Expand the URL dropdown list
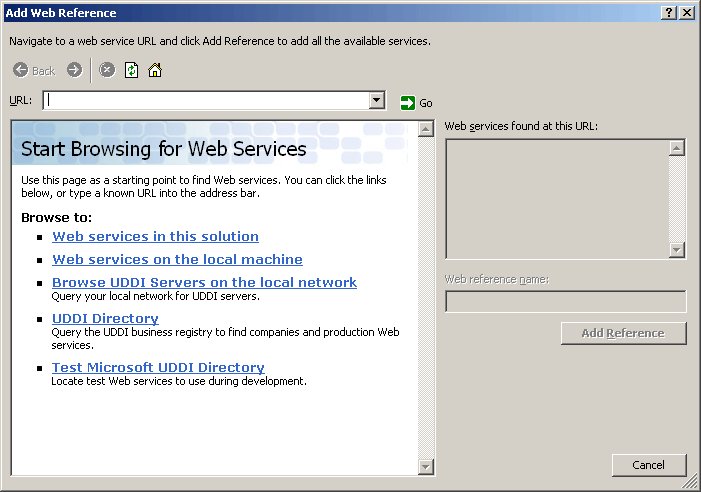This screenshot has height=492, width=701. [377, 100]
